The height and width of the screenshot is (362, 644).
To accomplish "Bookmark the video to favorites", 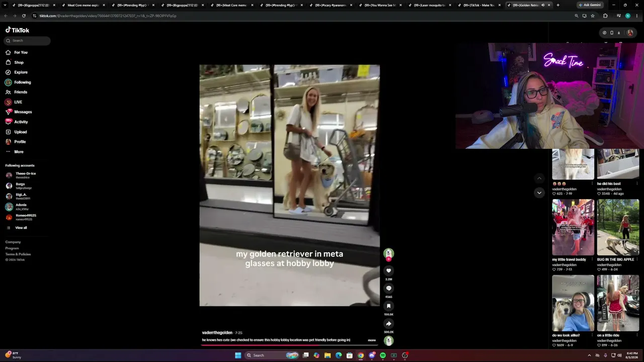I will tap(388, 306).
